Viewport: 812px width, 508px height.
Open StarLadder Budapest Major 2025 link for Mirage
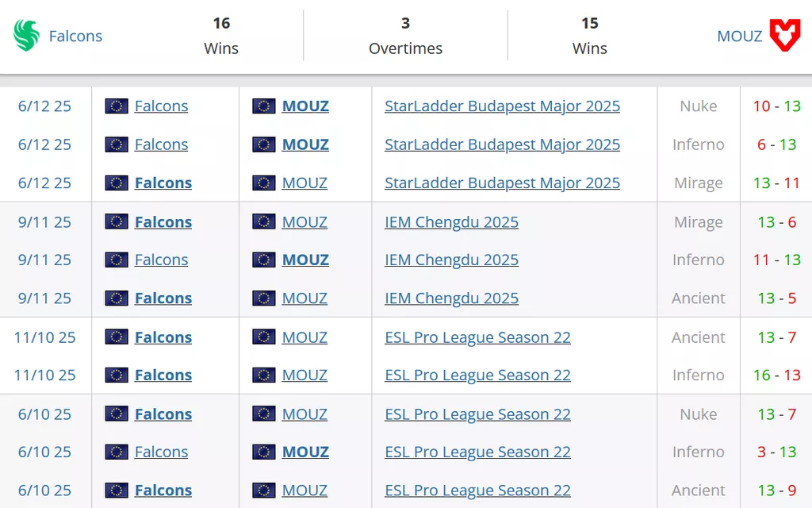coord(502,183)
